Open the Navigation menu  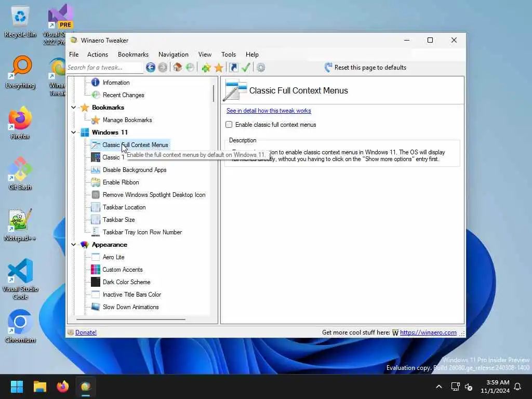pyautogui.click(x=174, y=55)
